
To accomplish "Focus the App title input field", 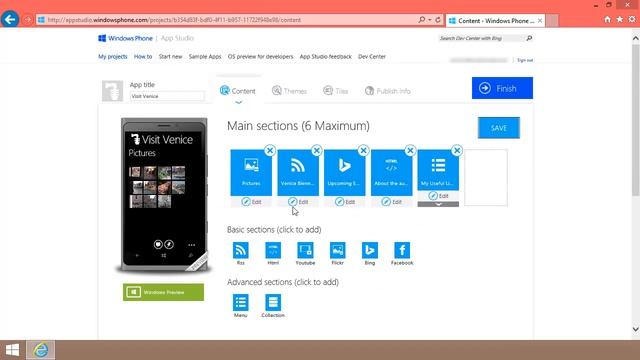I will coord(167,96).
